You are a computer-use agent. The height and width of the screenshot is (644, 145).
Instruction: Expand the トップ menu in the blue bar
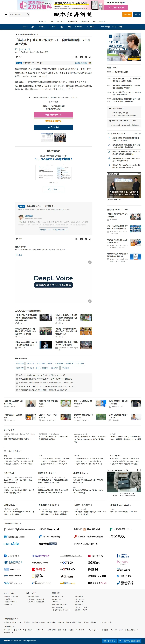26,27
